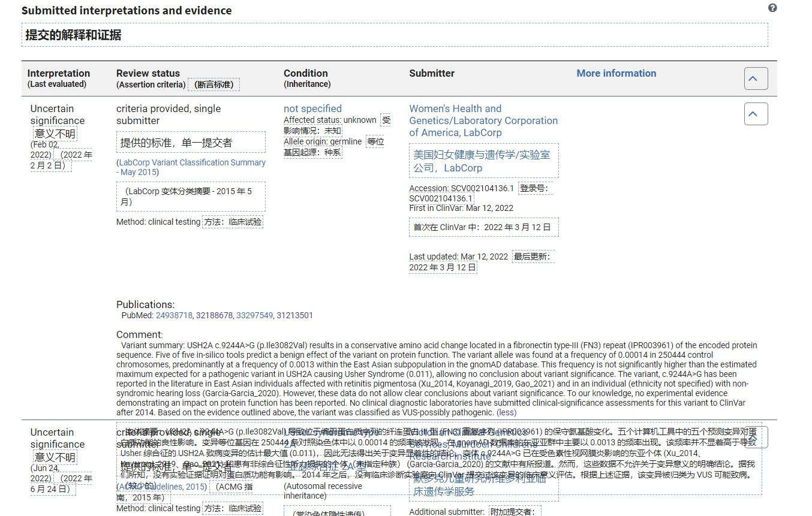Collapse the interpretations table using the header chevron
This screenshot has width=812, height=516.
(x=756, y=78)
